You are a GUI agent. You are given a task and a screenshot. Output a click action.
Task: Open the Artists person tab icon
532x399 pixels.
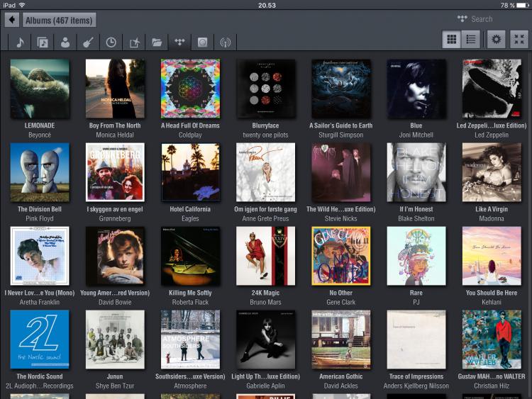(65, 43)
